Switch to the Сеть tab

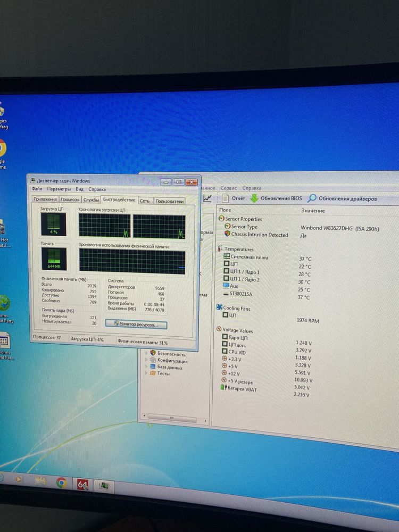point(145,201)
